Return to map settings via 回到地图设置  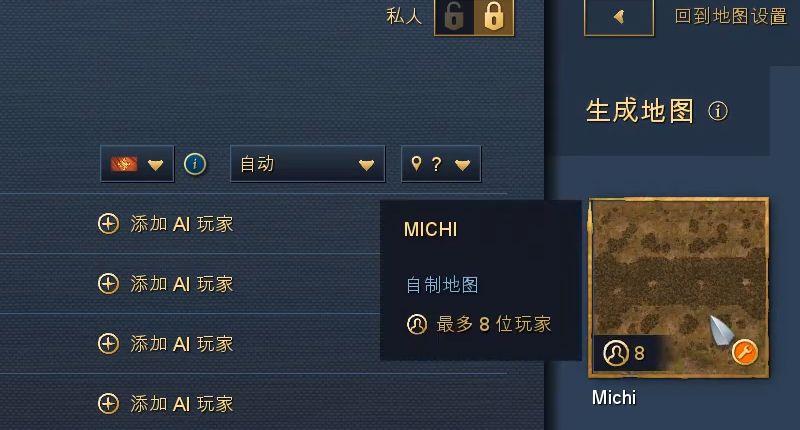[x=731, y=16]
